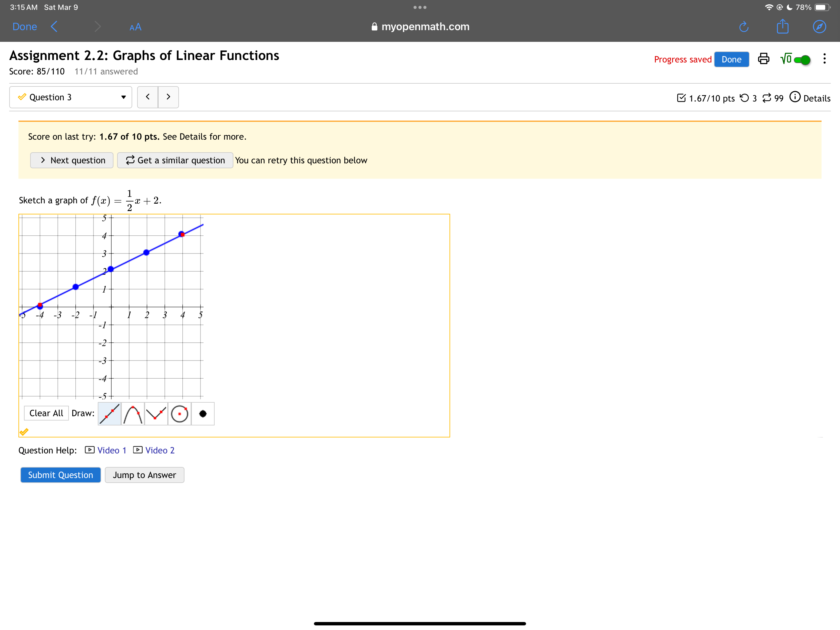Open the AA text size menu
Viewport: 840px width, 630px height.
(135, 27)
